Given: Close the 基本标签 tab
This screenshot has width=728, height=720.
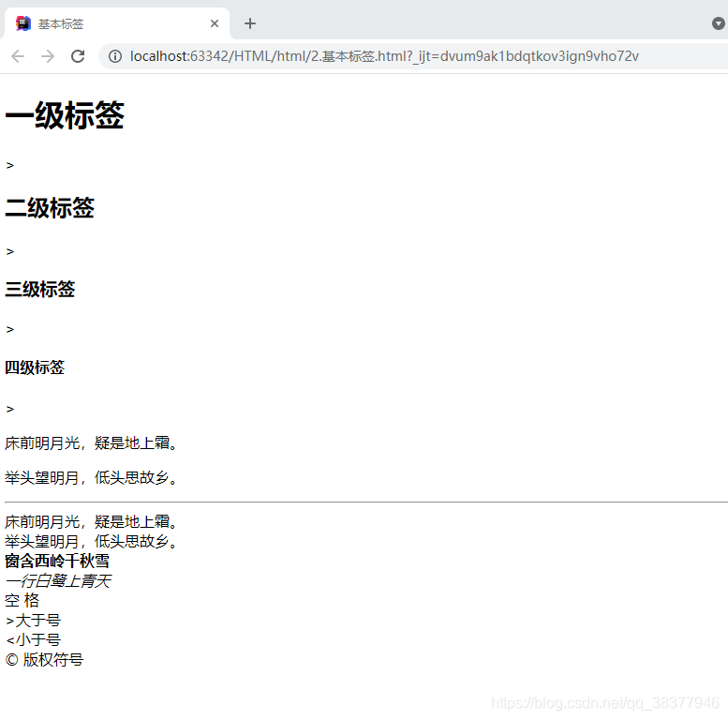Looking at the screenshot, I should [x=214, y=23].
